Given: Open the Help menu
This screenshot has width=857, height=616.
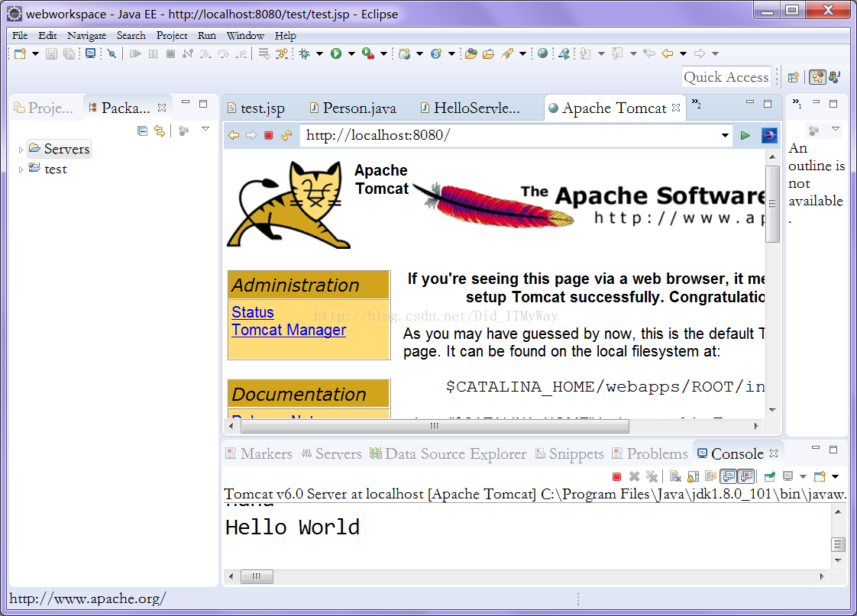Looking at the screenshot, I should coord(286,36).
